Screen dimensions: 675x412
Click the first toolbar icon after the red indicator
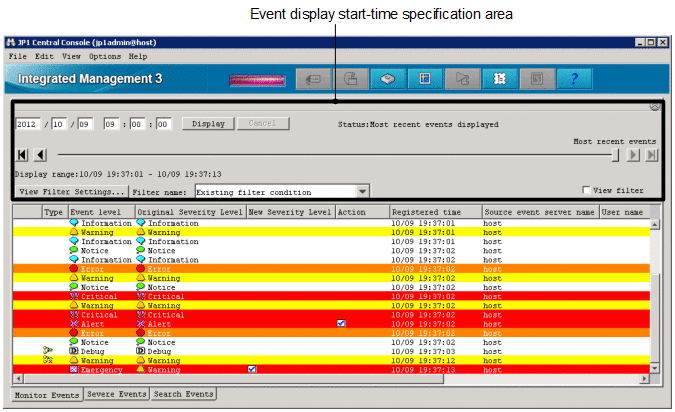point(312,79)
